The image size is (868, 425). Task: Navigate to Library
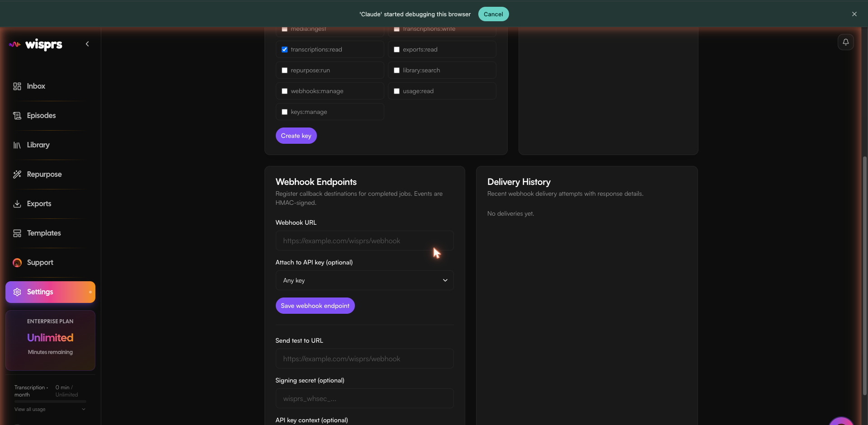(50, 145)
